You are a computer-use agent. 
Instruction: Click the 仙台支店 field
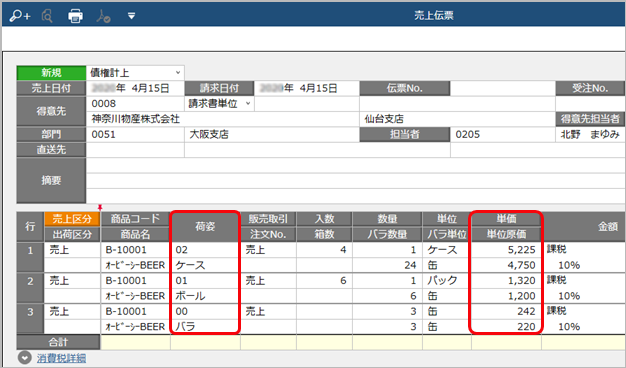(457, 119)
